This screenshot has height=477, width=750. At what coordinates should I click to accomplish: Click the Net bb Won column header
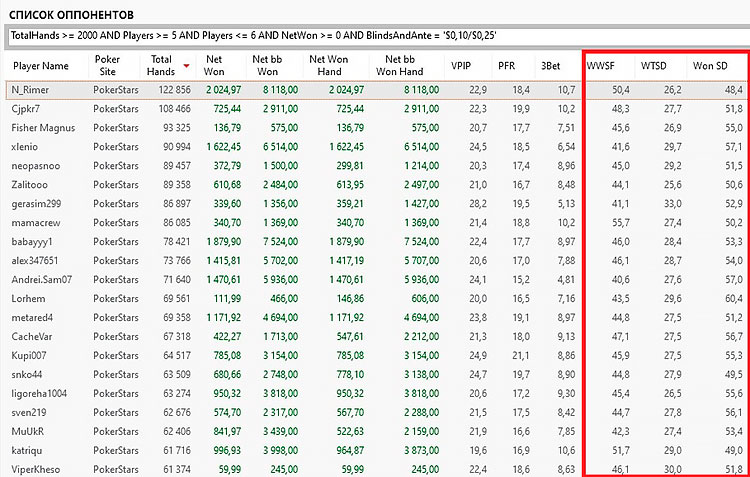pyautogui.click(x=266, y=66)
